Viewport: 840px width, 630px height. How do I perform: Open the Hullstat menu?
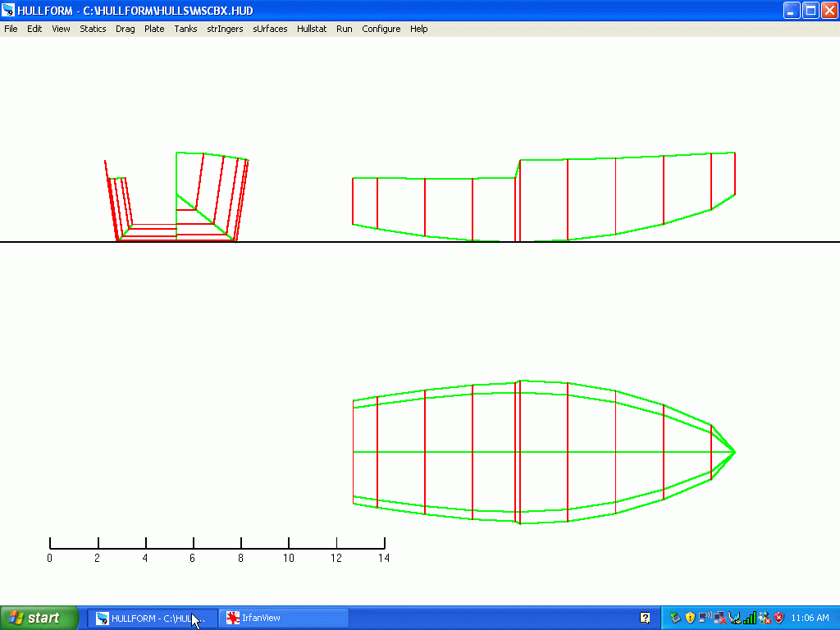(x=312, y=29)
